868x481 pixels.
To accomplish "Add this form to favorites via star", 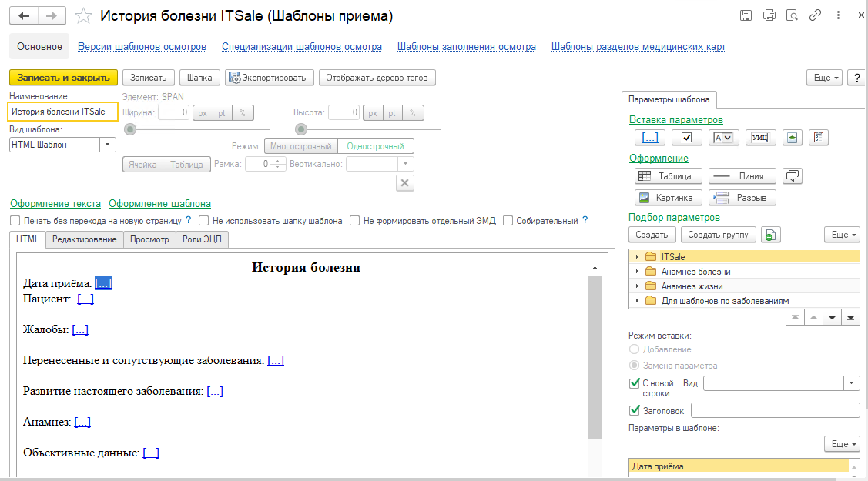I will point(83,15).
